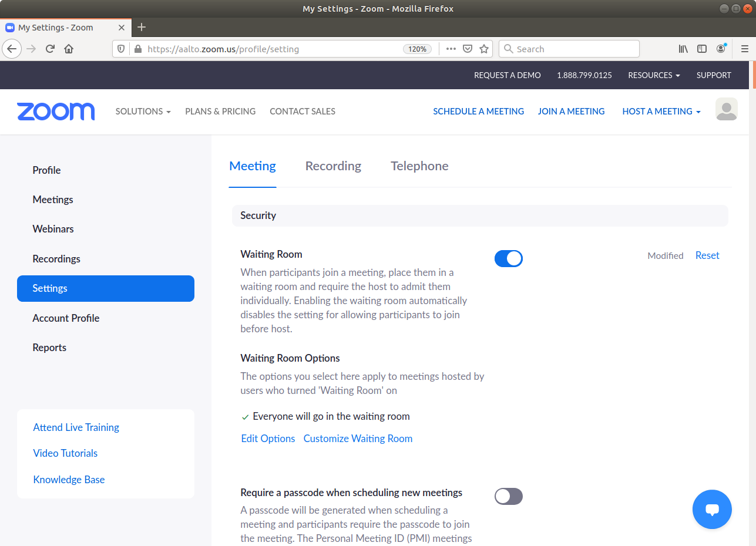Go to the Firefox home page icon

[69, 49]
